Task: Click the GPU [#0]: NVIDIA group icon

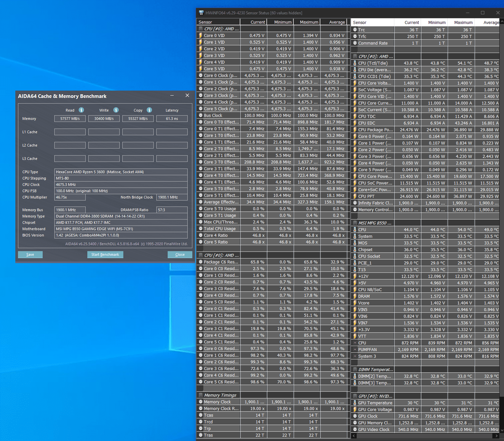Action: tap(355, 396)
